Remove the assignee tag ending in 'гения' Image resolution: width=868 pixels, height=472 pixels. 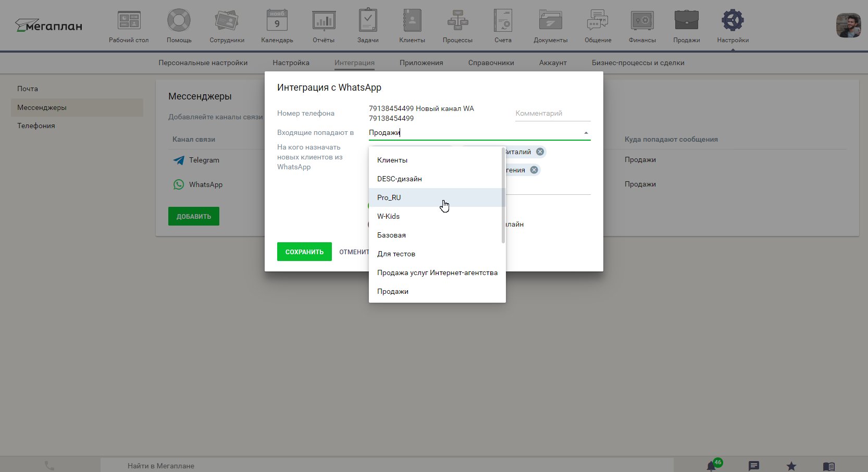coord(534,170)
